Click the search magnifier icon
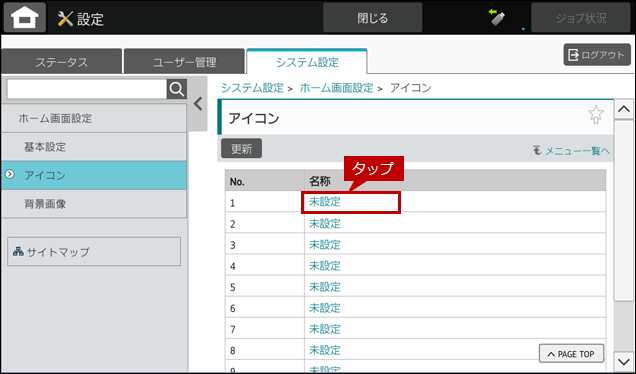The image size is (636, 374). pyautogui.click(x=177, y=89)
